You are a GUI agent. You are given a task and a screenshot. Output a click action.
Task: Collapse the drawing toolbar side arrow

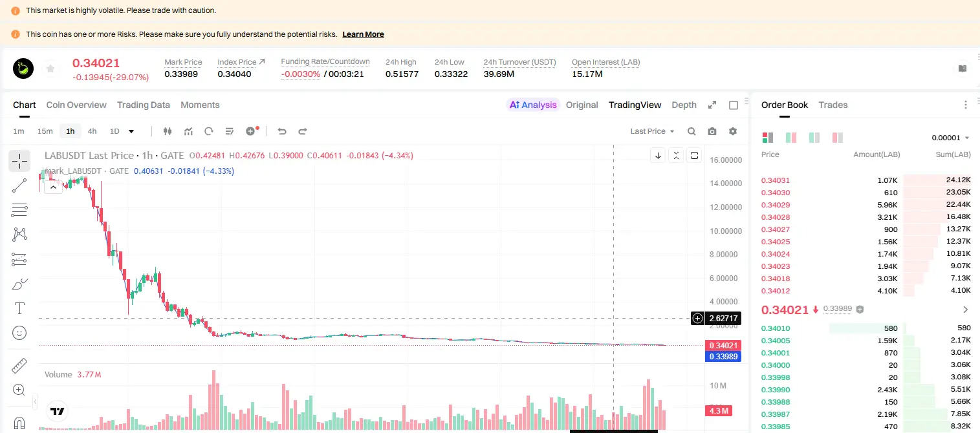click(35, 401)
